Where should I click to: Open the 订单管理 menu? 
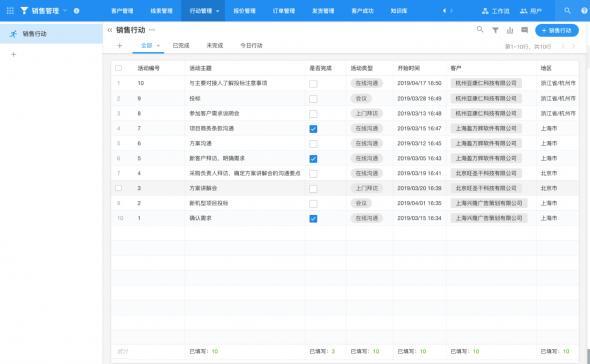click(284, 11)
